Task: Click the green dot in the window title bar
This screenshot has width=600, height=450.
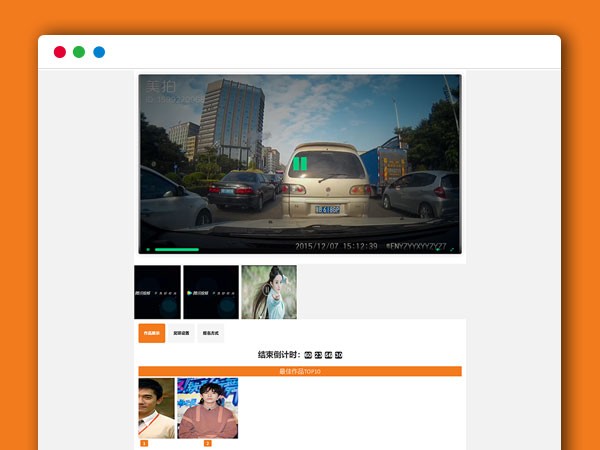Action: pyautogui.click(x=79, y=52)
